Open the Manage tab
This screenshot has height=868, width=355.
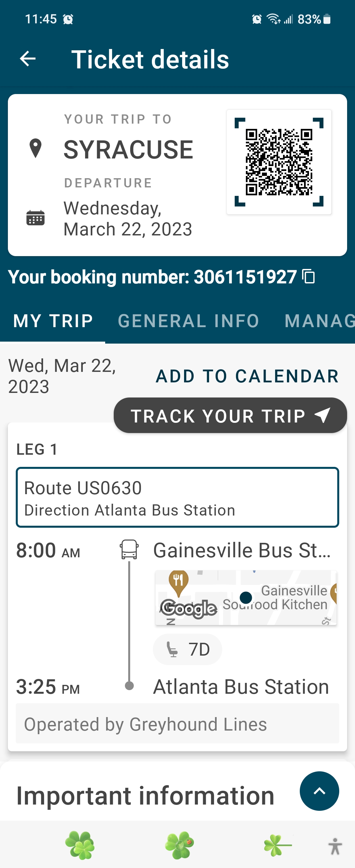click(x=319, y=321)
